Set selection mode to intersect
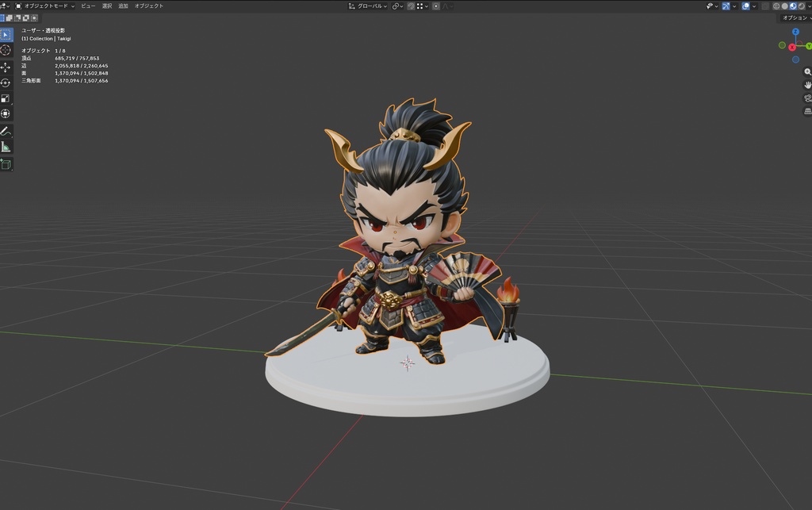The width and height of the screenshot is (812, 510). (x=34, y=18)
